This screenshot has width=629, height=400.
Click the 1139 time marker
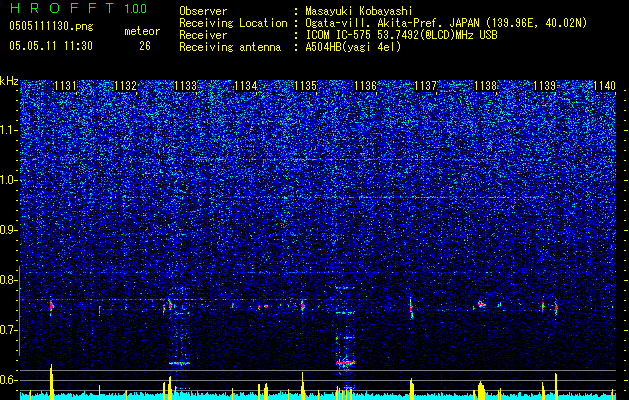[545, 86]
